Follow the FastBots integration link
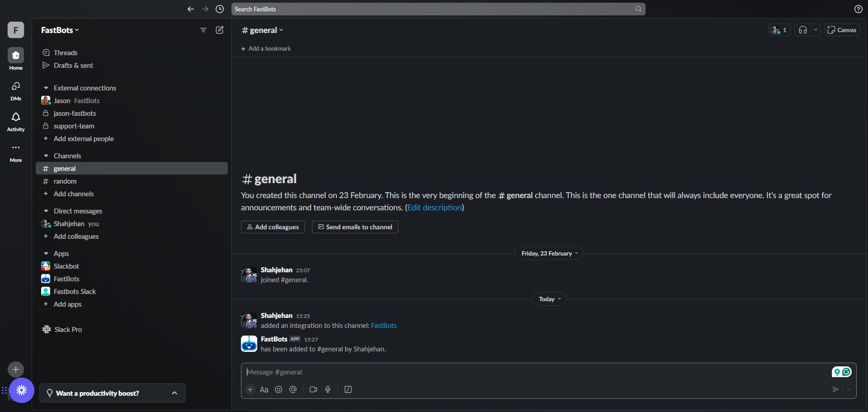 click(x=384, y=326)
